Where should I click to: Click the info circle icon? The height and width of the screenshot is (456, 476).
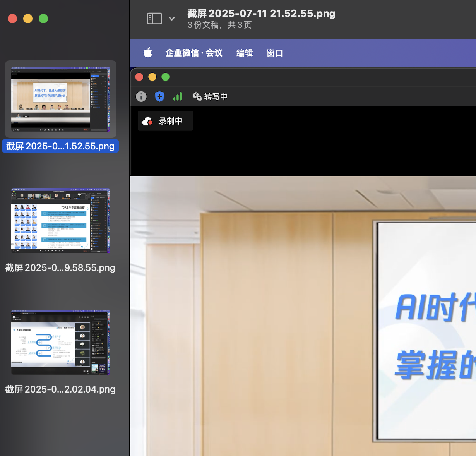[x=141, y=96]
